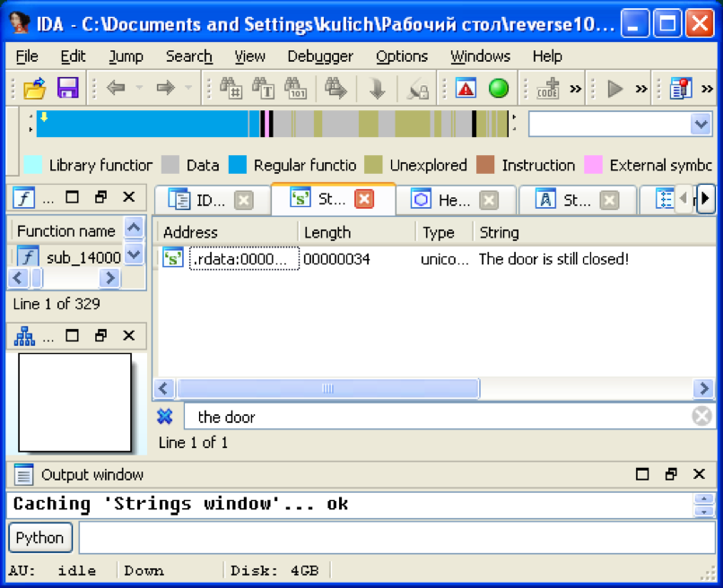Close the Strings window tab with red X
Viewport: 723px width, 588px height.
coord(364,199)
